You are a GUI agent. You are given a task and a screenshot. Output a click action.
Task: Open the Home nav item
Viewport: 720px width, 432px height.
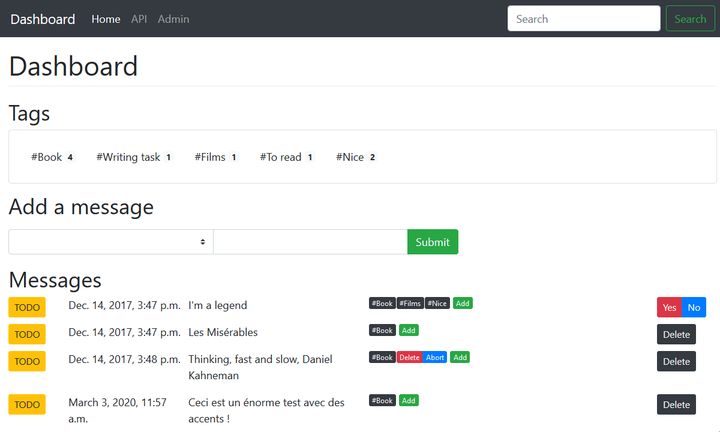(x=106, y=19)
